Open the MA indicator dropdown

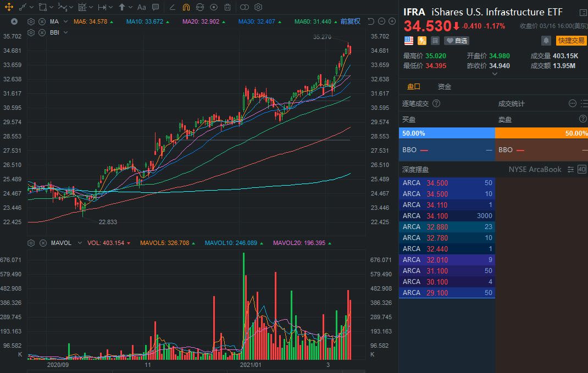click(65, 21)
